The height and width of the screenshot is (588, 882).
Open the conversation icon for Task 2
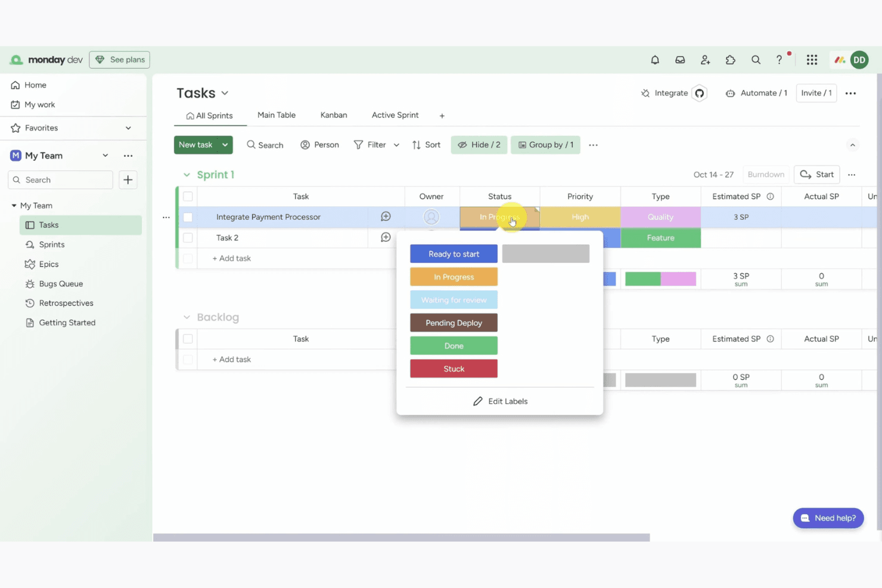click(386, 238)
